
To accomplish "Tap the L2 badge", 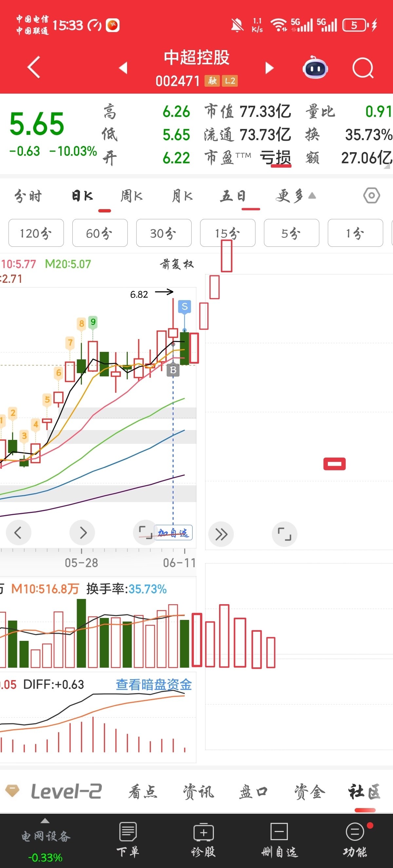I will [x=230, y=81].
